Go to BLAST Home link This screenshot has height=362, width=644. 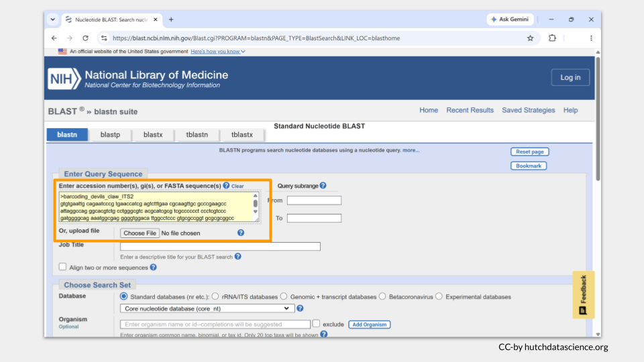pos(429,110)
